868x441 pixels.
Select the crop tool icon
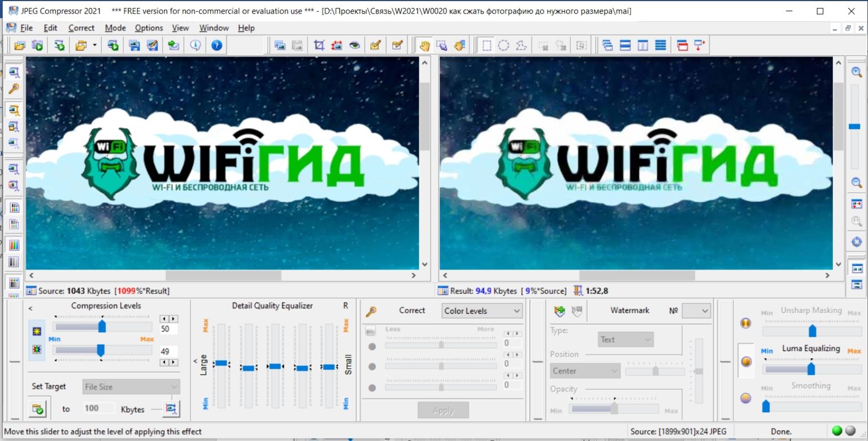coord(319,46)
